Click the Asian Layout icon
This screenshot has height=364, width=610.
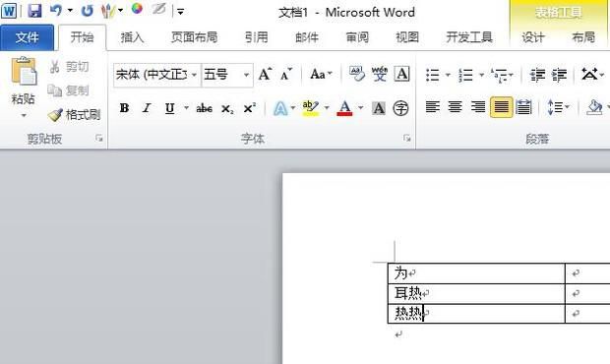589,74
